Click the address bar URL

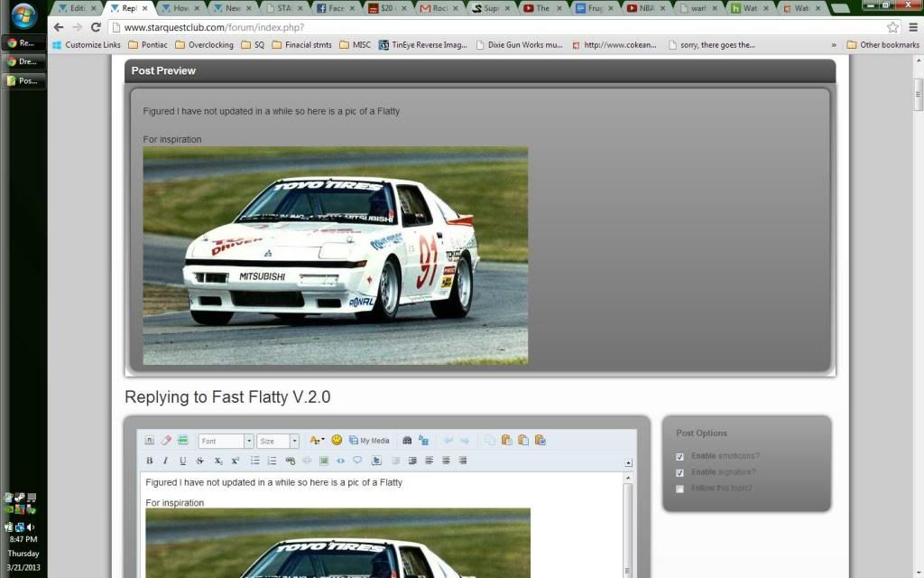[x=214, y=27]
